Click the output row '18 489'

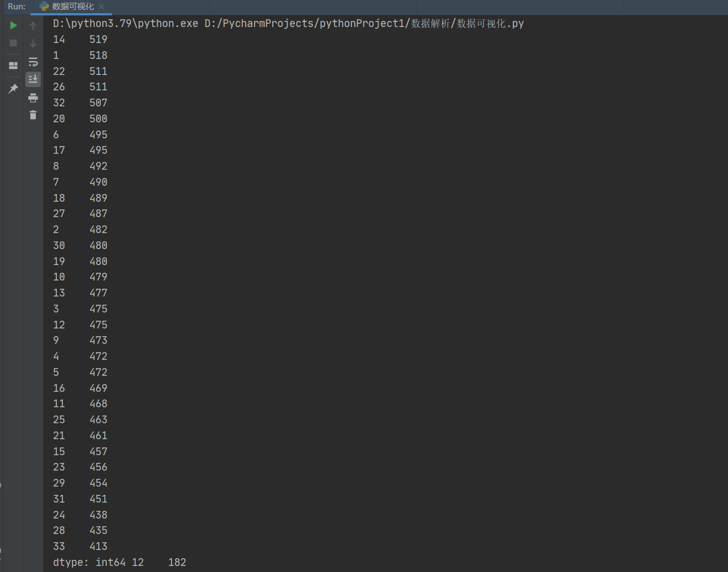[x=80, y=198]
